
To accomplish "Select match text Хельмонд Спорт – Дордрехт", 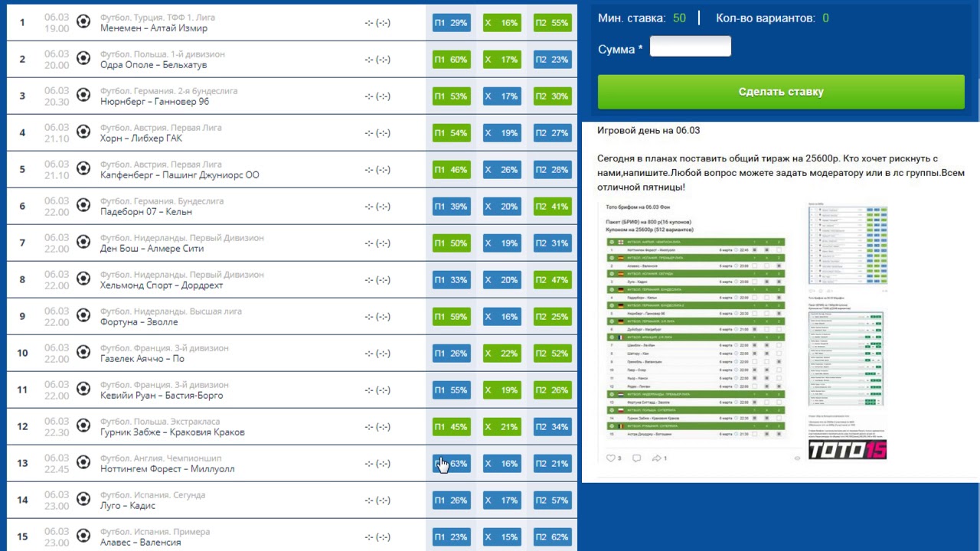I will (x=162, y=285).
